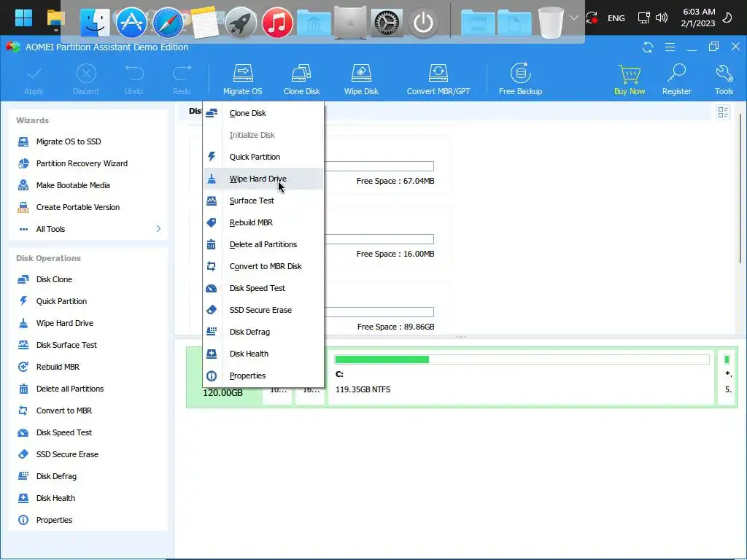Click power button icon in dock

(423, 23)
